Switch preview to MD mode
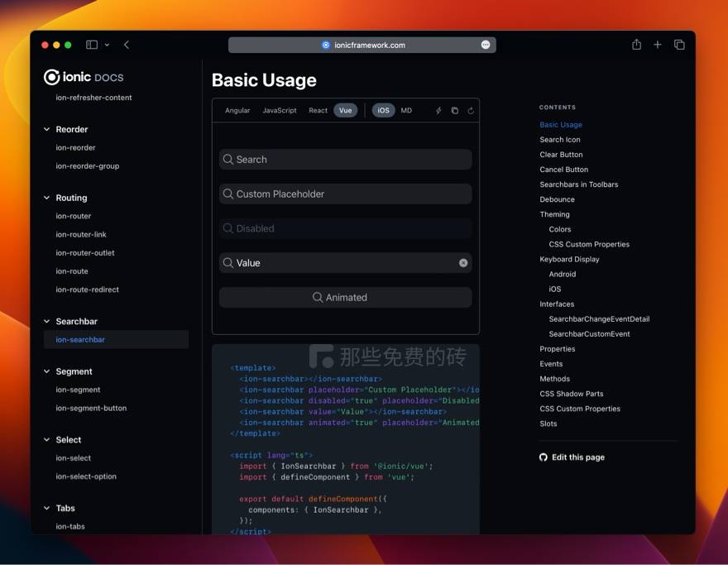Screen dimensions: 728x565 pyautogui.click(x=406, y=111)
